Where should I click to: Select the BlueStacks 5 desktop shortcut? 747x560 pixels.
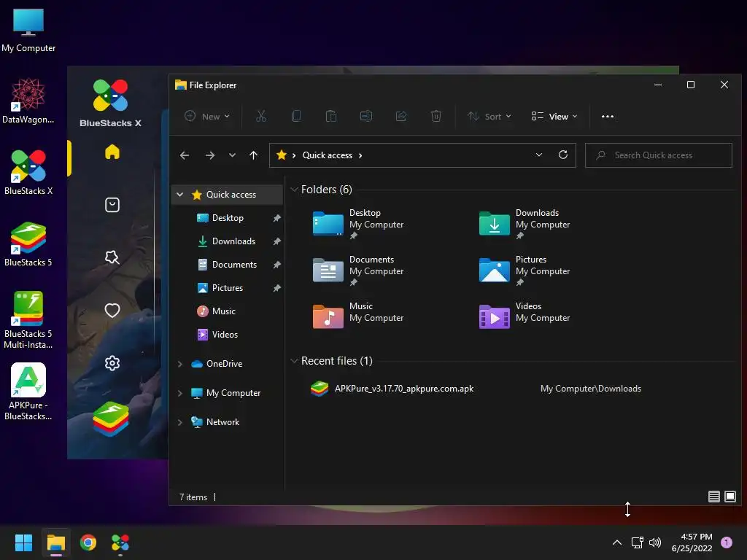[x=28, y=244]
